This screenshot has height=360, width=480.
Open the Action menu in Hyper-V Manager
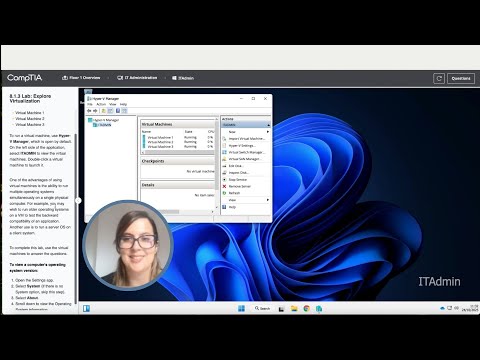pos(101,104)
